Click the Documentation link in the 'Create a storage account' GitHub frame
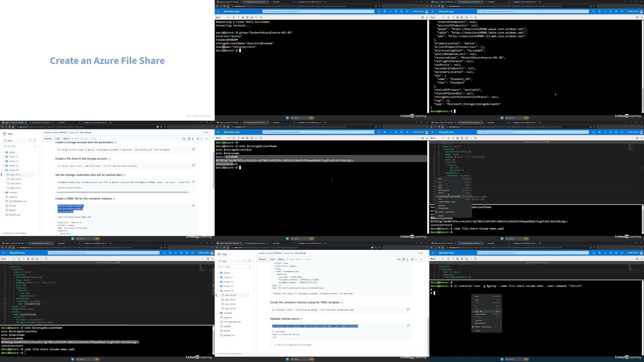This screenshot has height=362, width=644. (8, 233)
